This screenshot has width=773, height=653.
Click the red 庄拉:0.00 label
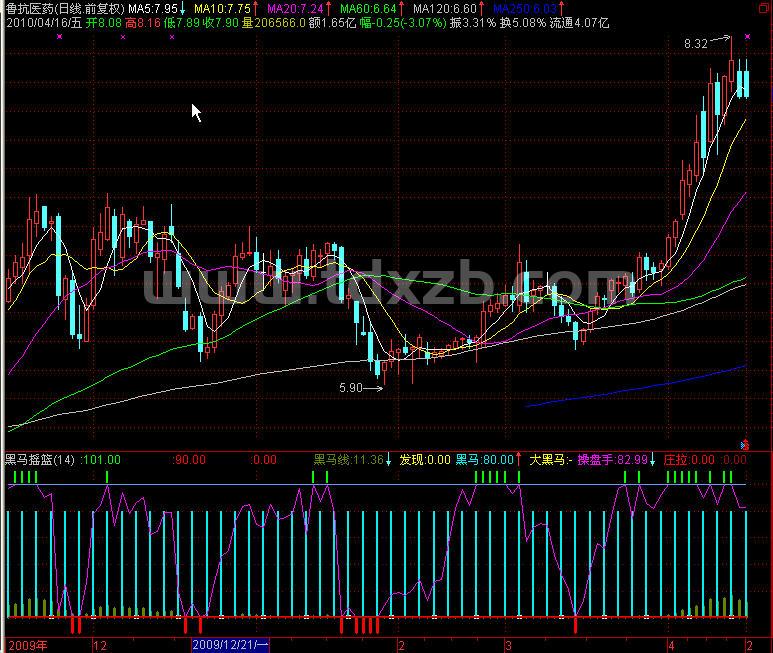[689, 460]
